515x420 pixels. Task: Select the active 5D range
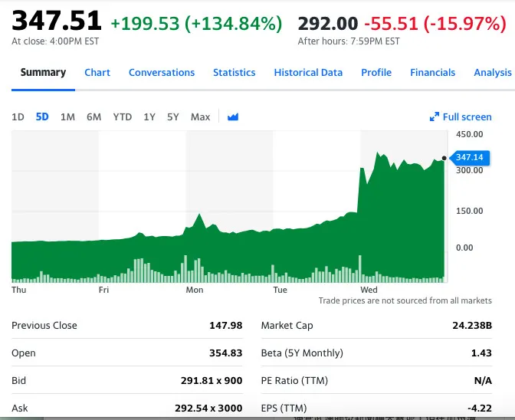tap(42, 117)
